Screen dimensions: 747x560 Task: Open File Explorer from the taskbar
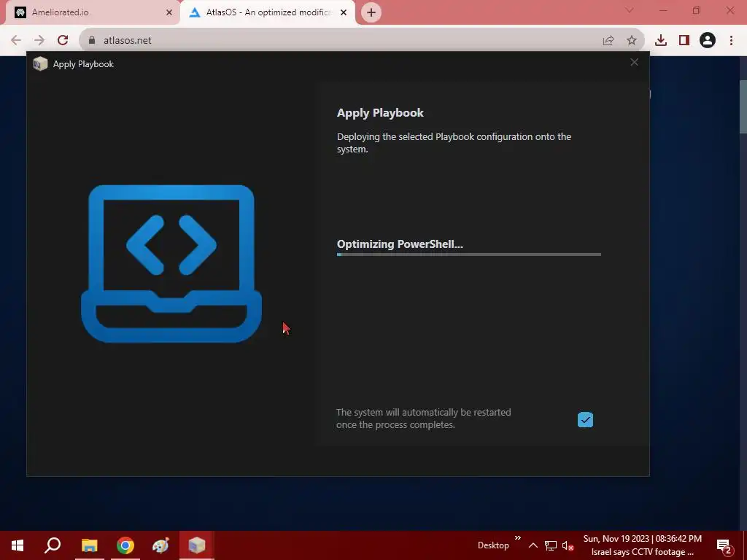pos(90,545)
